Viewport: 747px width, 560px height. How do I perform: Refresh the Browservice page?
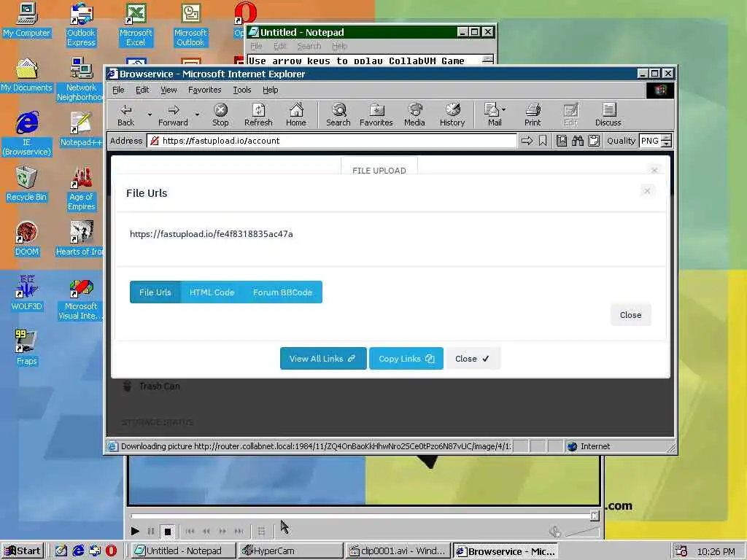tap(258, 114)
